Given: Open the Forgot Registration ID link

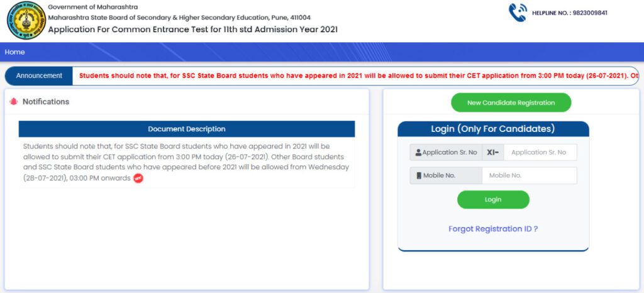Looking at the screenshot, I should coord(493,229).
